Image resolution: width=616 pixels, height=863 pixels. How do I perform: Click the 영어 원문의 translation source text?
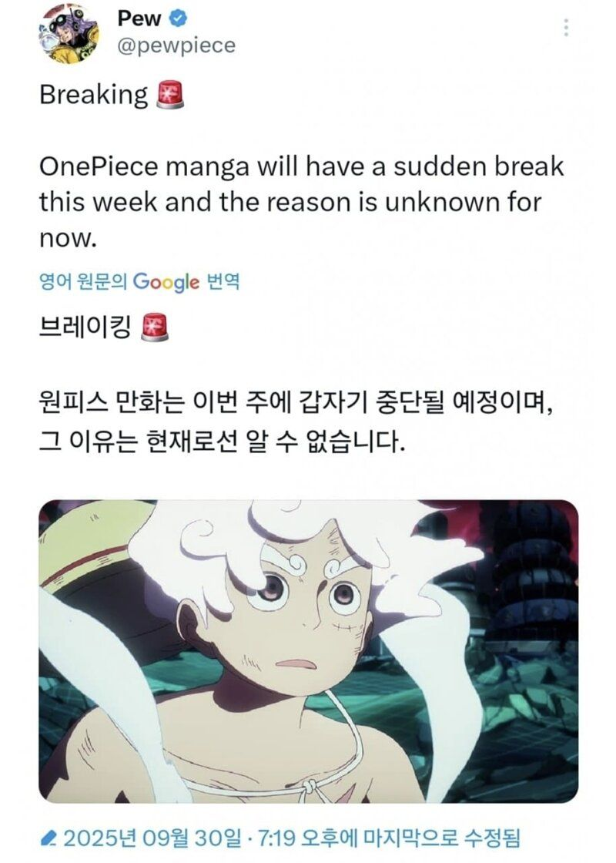[x=83, y=282]
